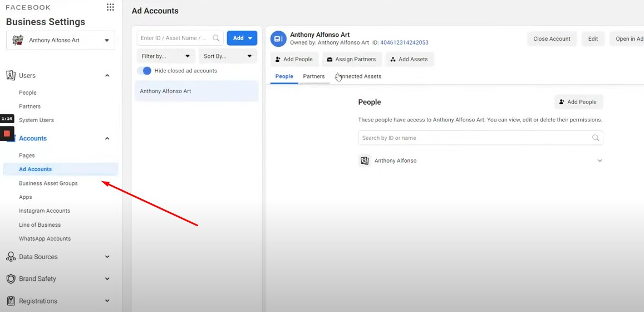
Task: Click Add People button in People panel
Action: click(x=578, y=102)
